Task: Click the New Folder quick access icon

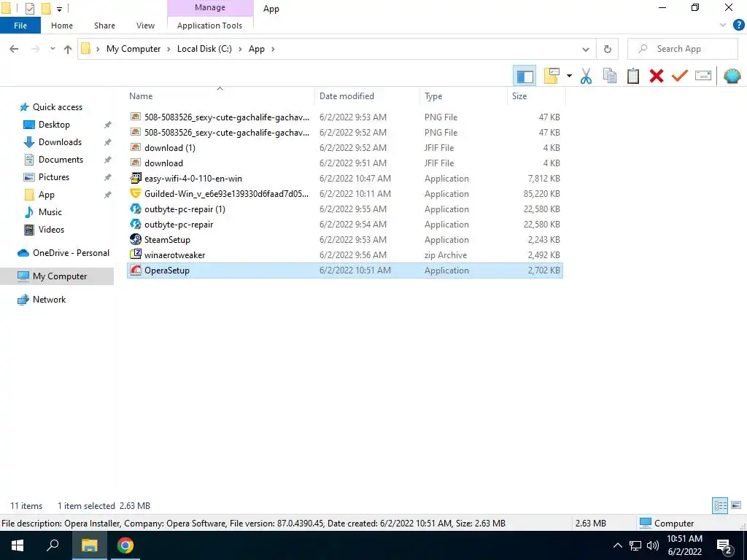Action: tap(46, 9)
